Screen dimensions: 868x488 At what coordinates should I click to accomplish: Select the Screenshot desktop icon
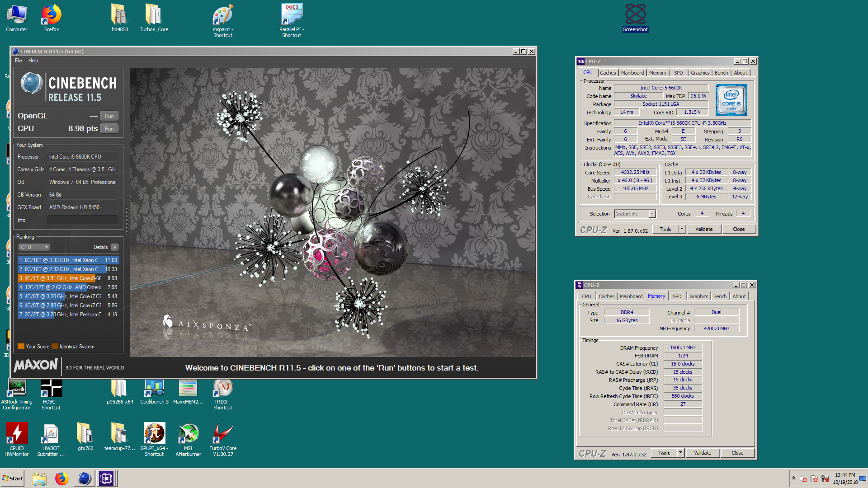tap(635, 18)
